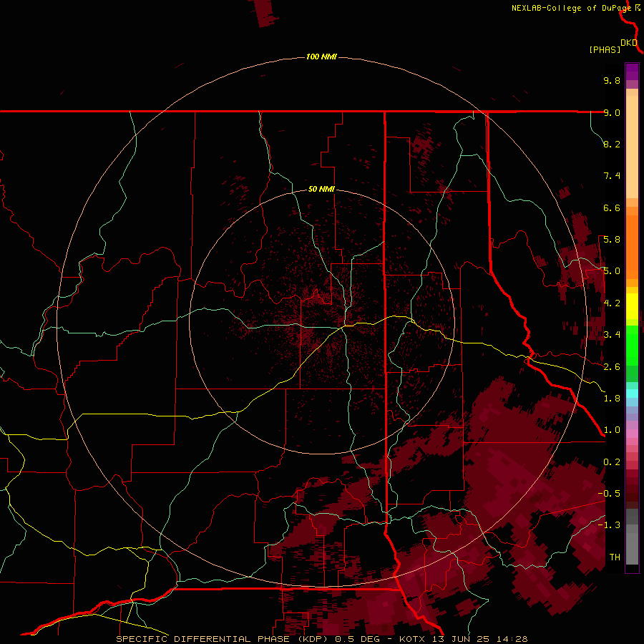Click the 100 NMI range ring label

pos(321,57)
